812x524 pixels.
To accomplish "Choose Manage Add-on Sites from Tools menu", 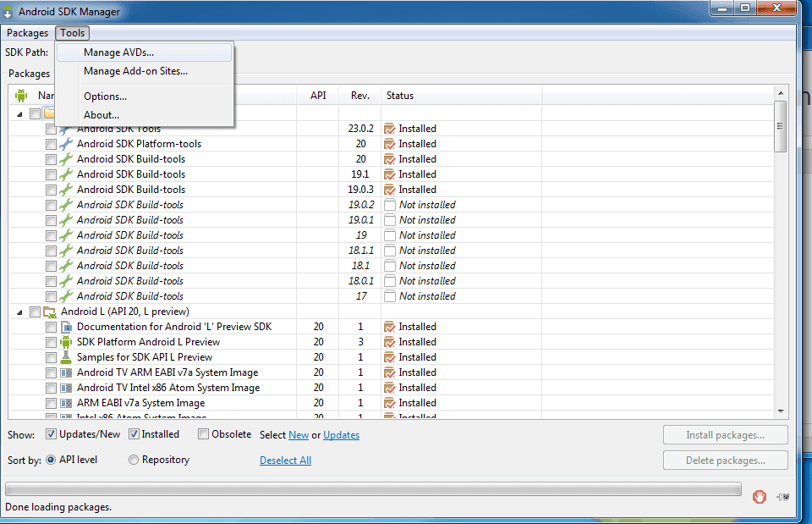I will click(144, 71).
